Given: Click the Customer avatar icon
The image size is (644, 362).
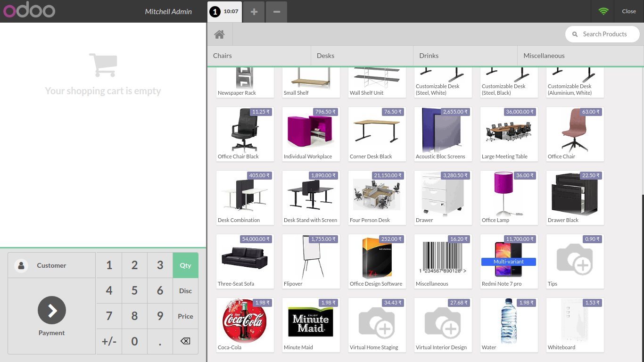Looking at the screenshot, I should point(21,265).
